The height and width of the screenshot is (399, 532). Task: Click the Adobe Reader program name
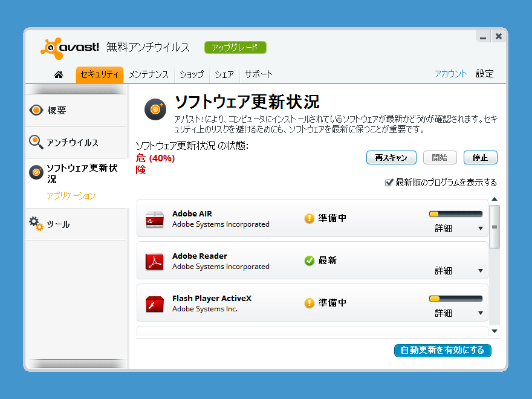pyautogui.click(x=199, y=256)
